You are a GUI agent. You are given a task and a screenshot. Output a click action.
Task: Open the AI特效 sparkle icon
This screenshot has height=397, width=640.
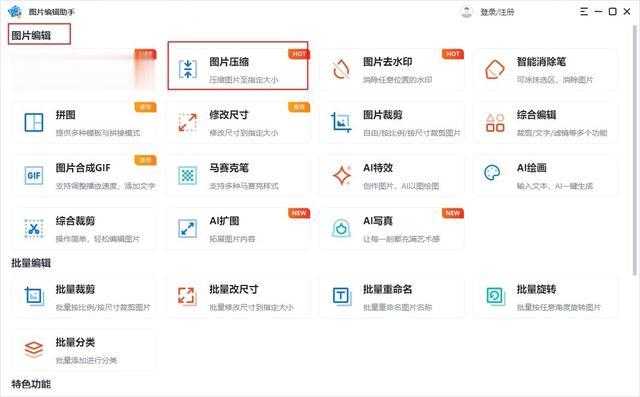click(x=342, y=175)
